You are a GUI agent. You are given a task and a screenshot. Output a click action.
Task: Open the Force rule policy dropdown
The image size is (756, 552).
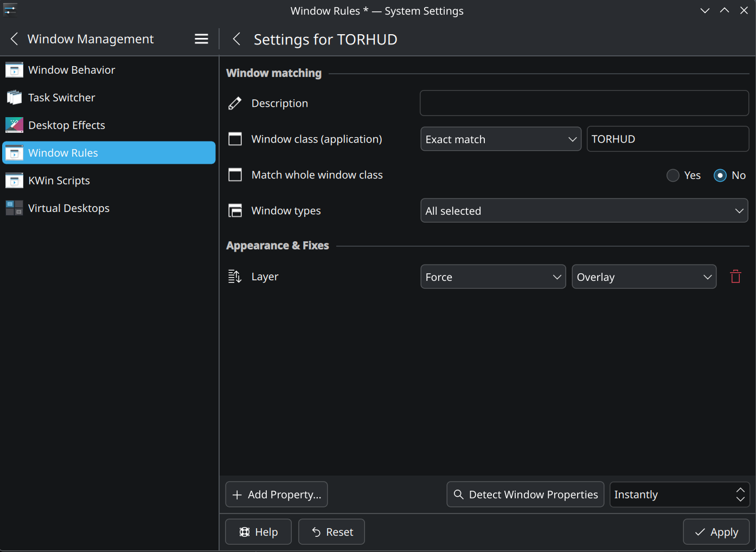(x=493, y=277)
